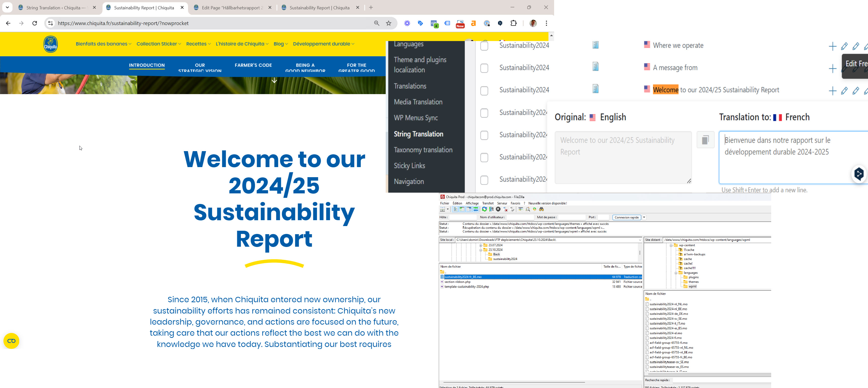This screenshot has height=388, width=868.
Task: Open directory listing filters icon
Action: 521,209
